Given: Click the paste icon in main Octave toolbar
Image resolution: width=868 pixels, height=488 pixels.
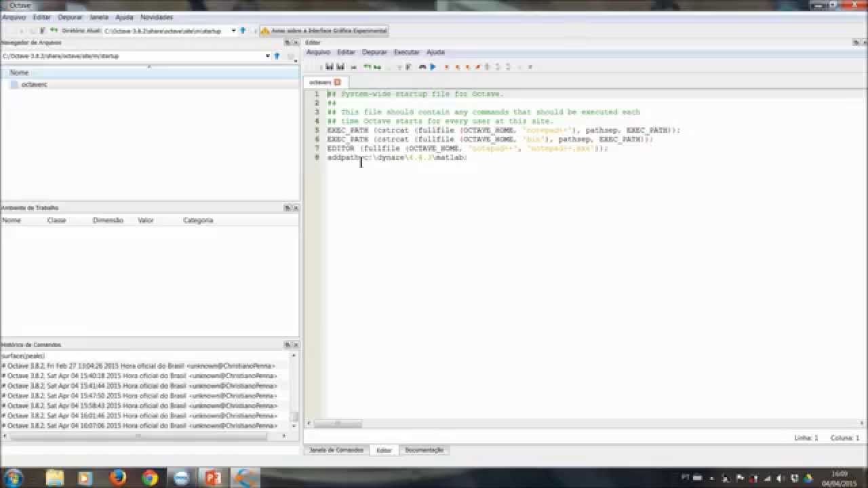Looking at the screenshot, I should pos(42,30).
